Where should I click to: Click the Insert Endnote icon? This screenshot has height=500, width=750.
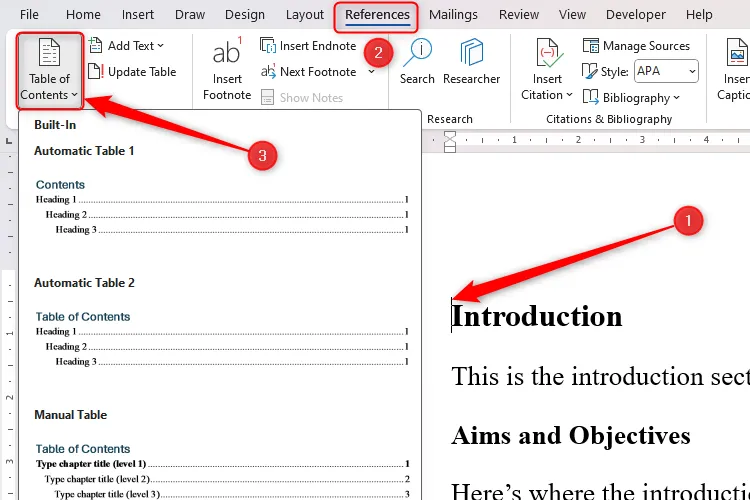coord(269,46)
